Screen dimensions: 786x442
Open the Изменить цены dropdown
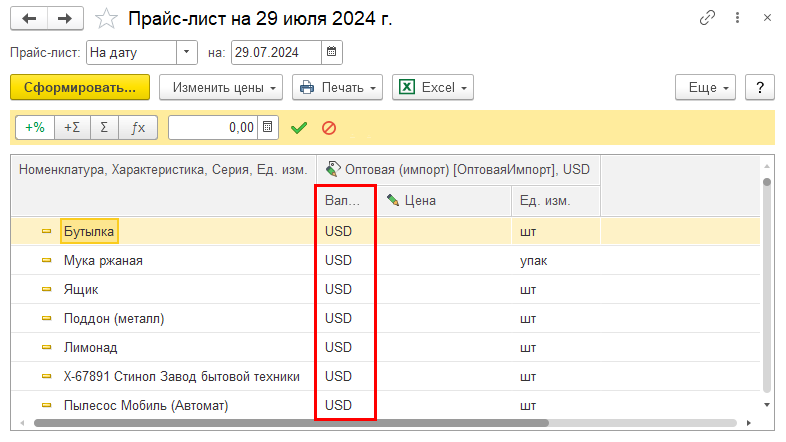click(221, 87)
